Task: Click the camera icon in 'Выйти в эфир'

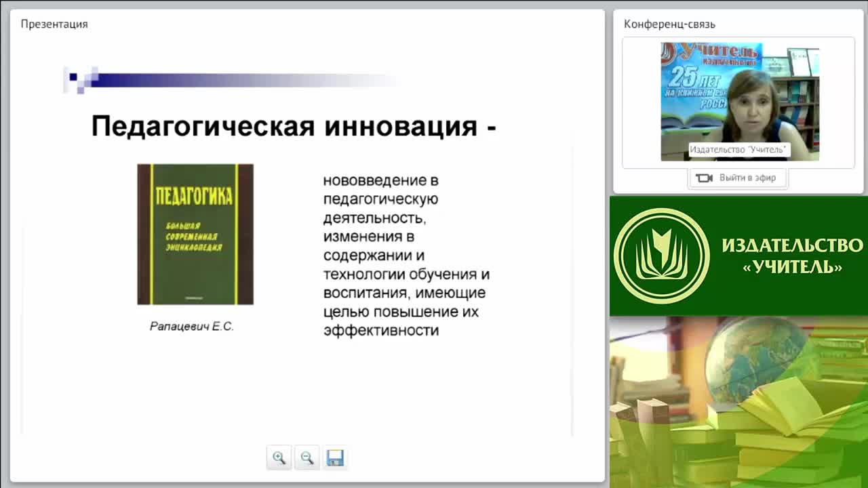Action: [x=704, y=178]
